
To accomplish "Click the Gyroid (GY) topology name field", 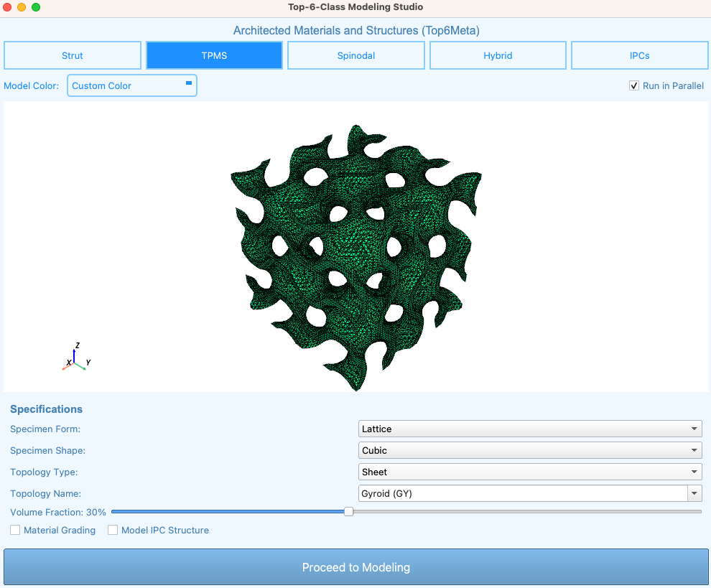I will [524, 493].
